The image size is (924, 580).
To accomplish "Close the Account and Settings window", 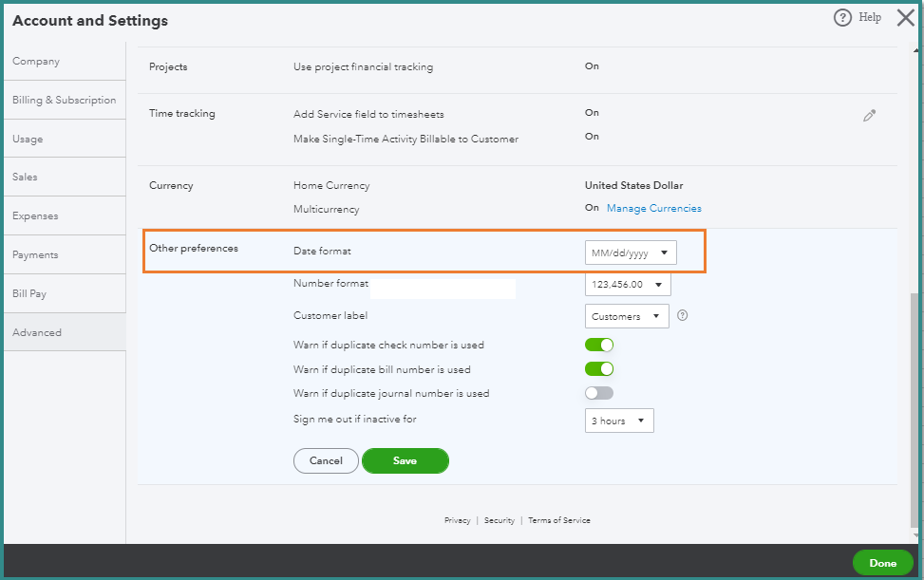I will click(x=905, y=18).
